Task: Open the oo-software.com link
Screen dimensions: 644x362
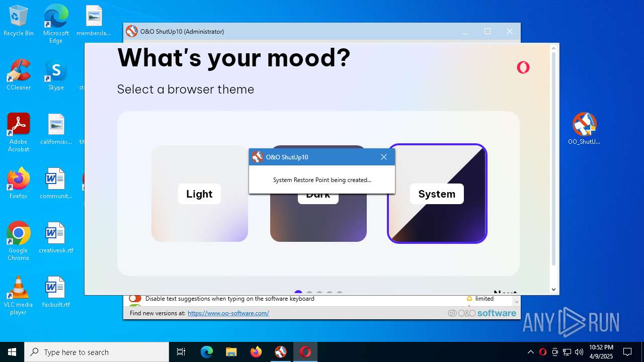Action: pyautogui.click(x=228, y=313)
